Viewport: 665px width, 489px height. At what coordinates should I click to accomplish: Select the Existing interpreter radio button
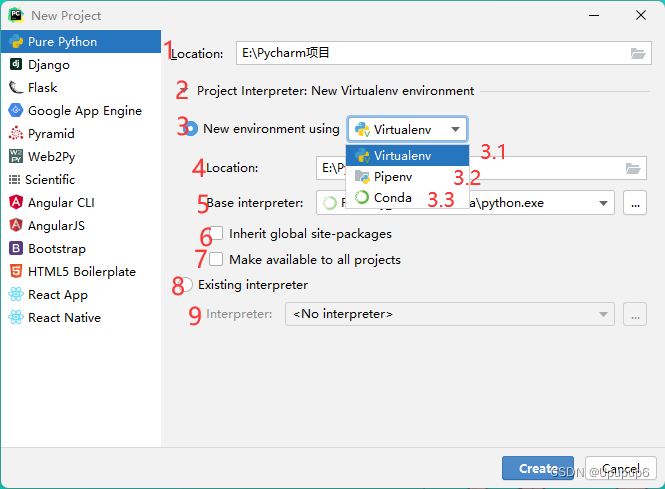tap(186, 285)
